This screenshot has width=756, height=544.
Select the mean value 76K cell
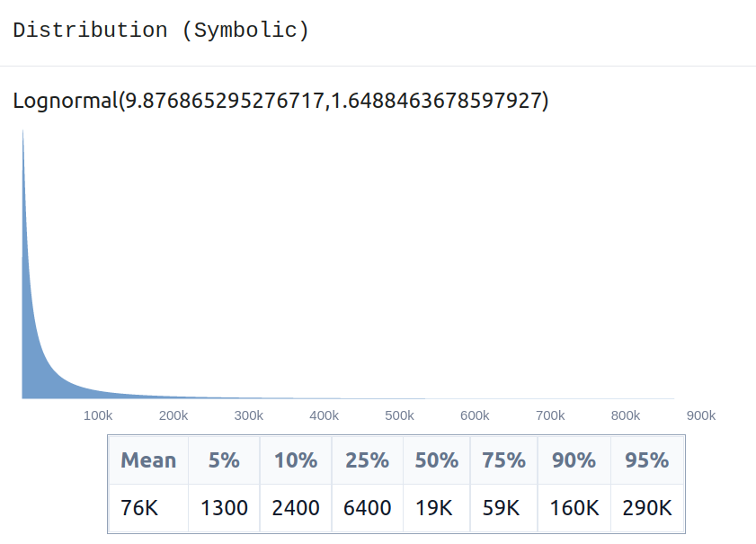pyautogui.click(x=148, y=508)
